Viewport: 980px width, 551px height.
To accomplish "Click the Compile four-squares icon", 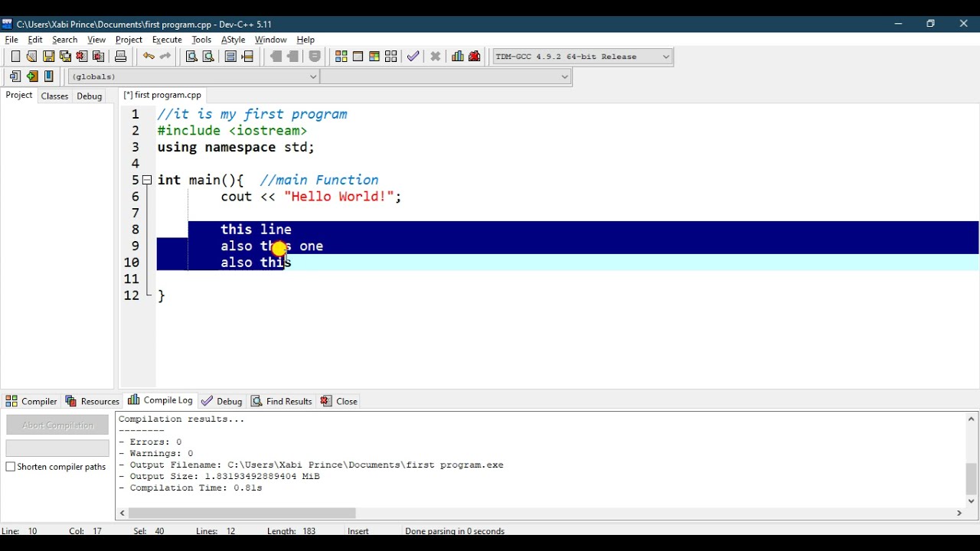I will tap(341, 56).
